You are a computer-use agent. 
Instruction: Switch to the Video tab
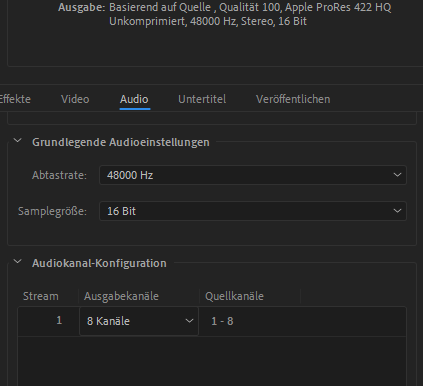click(75, 99)
